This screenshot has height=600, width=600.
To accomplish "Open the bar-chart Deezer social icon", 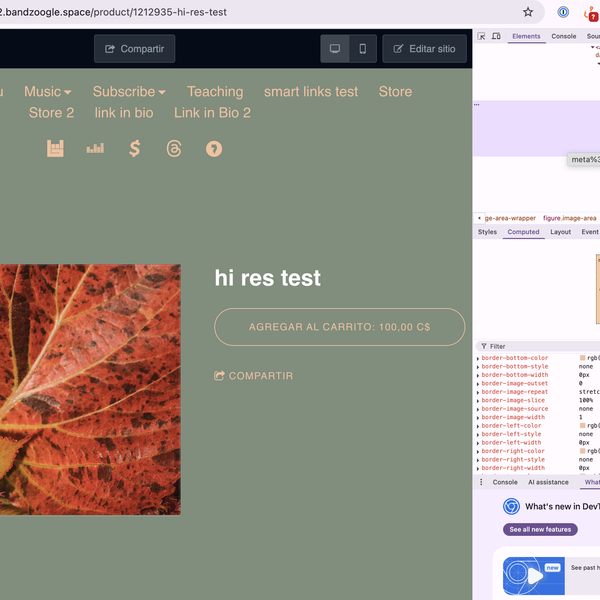I will [x=95, y=148].
